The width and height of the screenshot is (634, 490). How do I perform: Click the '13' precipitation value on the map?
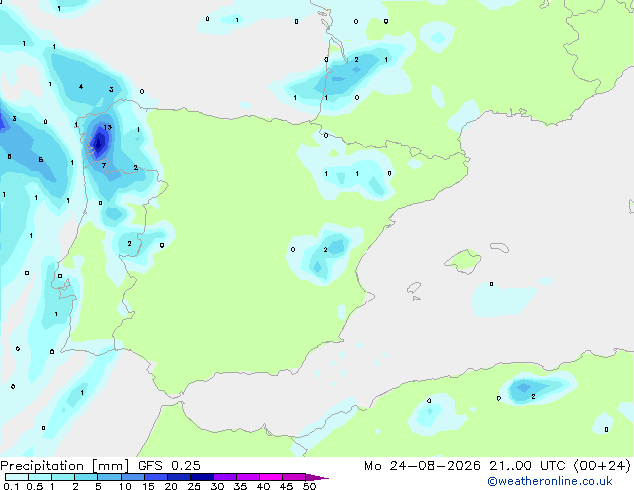pos(107,127)
